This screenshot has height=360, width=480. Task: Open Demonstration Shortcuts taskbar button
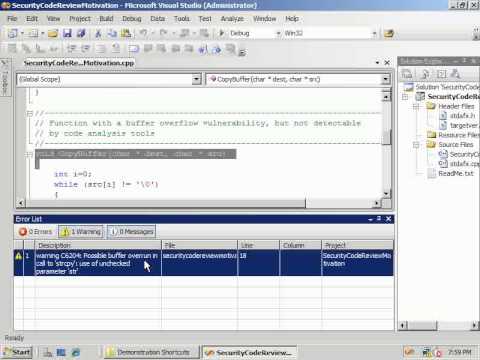tap(151, 352)
